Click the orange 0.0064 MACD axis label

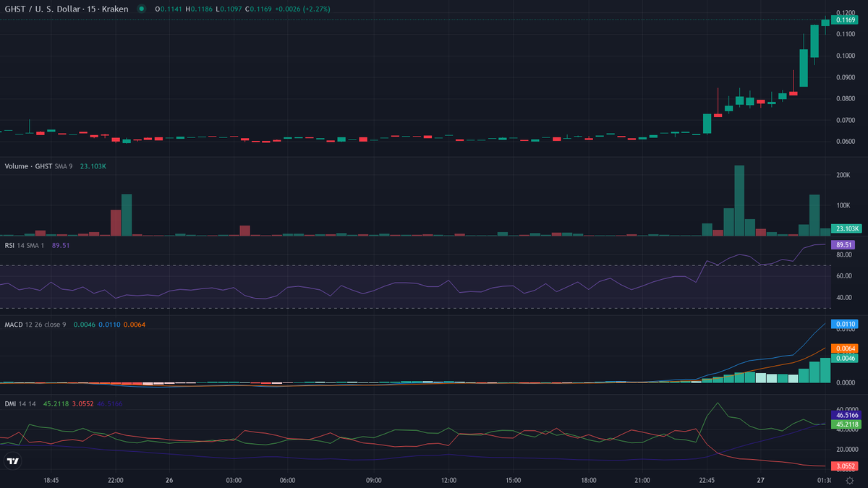point(845,348)
